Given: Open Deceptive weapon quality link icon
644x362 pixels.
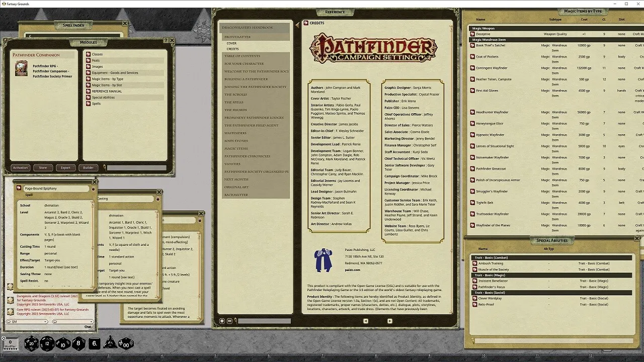Looking at the screenshot, I should coord(472,34).
